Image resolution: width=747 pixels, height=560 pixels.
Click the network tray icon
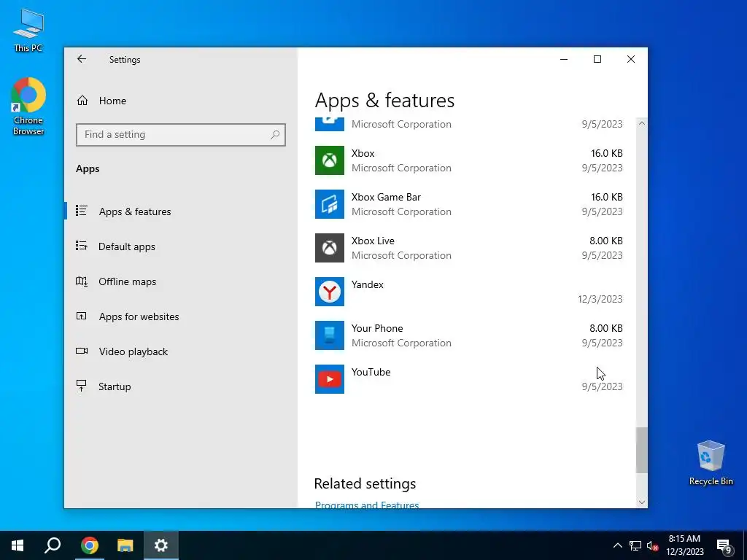pyautogui.click(x=635, y=545)
